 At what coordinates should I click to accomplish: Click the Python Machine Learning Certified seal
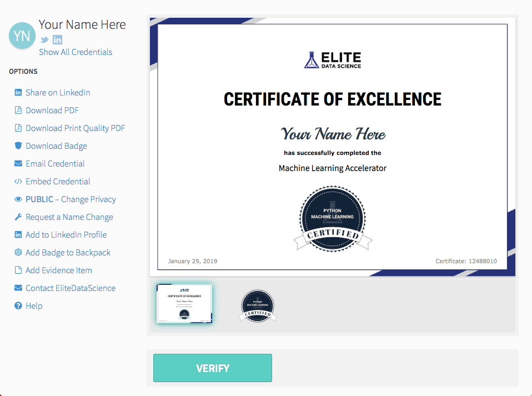pos(333,219)
